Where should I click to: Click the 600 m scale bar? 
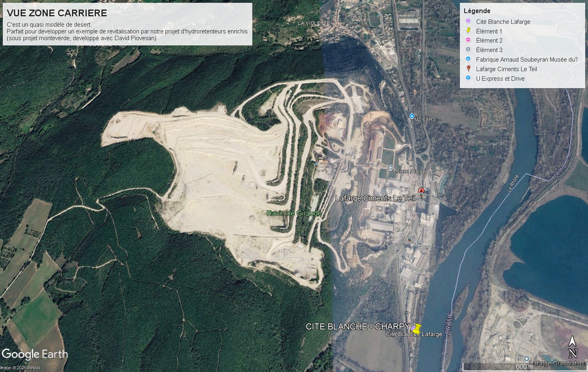(524, 366)
